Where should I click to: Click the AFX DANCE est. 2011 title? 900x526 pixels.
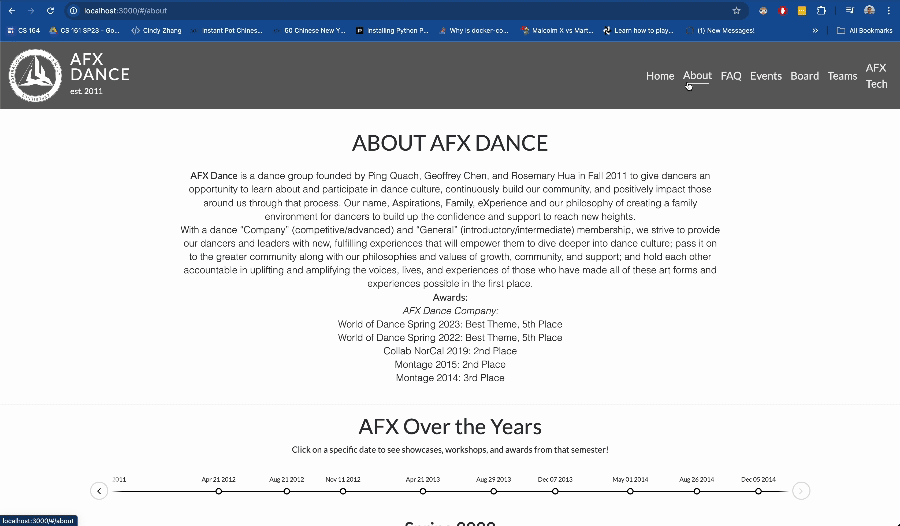pyautogui.click(x=99, y=75)
